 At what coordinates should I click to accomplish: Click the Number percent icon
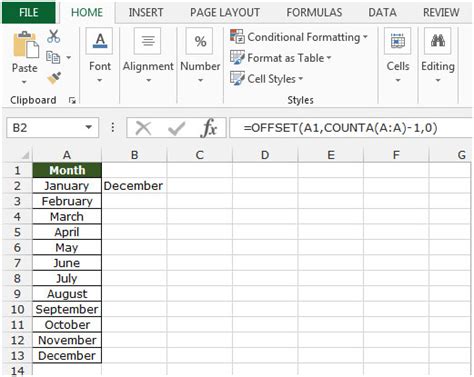[x=200, y=41]
